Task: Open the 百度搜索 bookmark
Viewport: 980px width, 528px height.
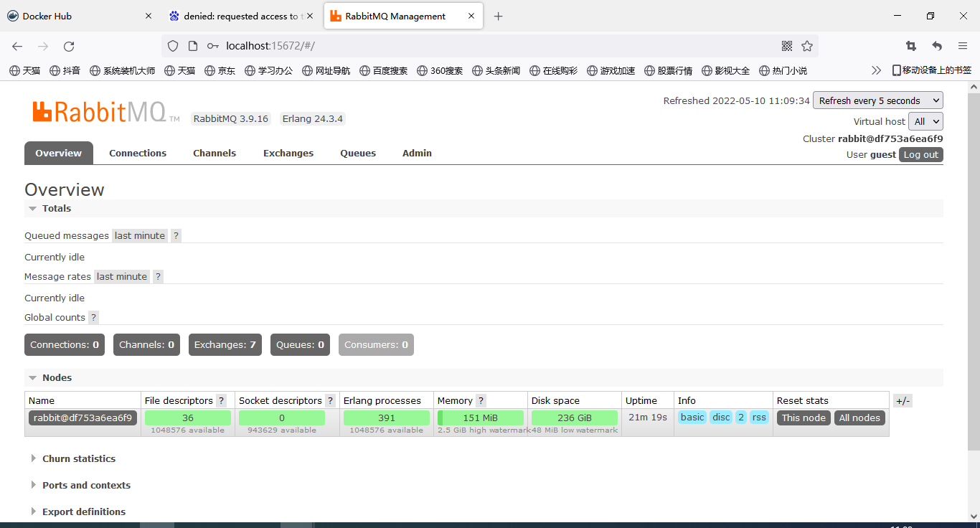Action: click(x=383, y=70)
